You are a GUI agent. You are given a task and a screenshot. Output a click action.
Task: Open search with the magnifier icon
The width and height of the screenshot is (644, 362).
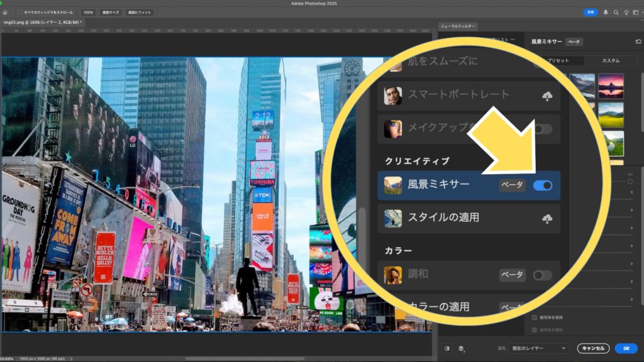[x=616, y=12]
